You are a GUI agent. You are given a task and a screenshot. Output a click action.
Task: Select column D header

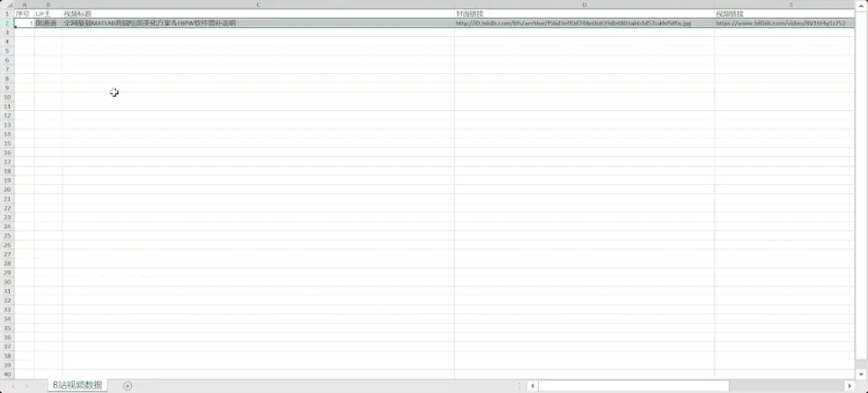584,5
